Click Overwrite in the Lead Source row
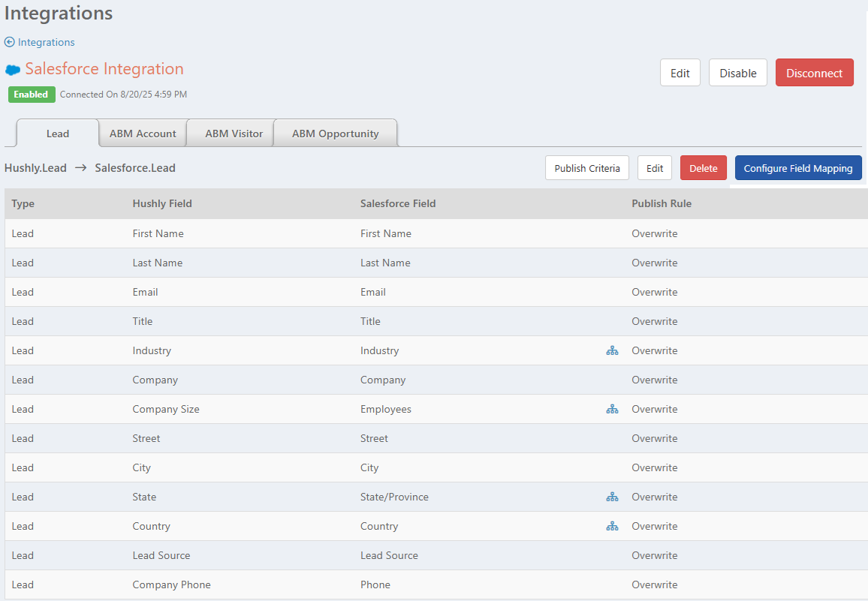This screenshot has width=868, height=601. (x=654, y=556)
